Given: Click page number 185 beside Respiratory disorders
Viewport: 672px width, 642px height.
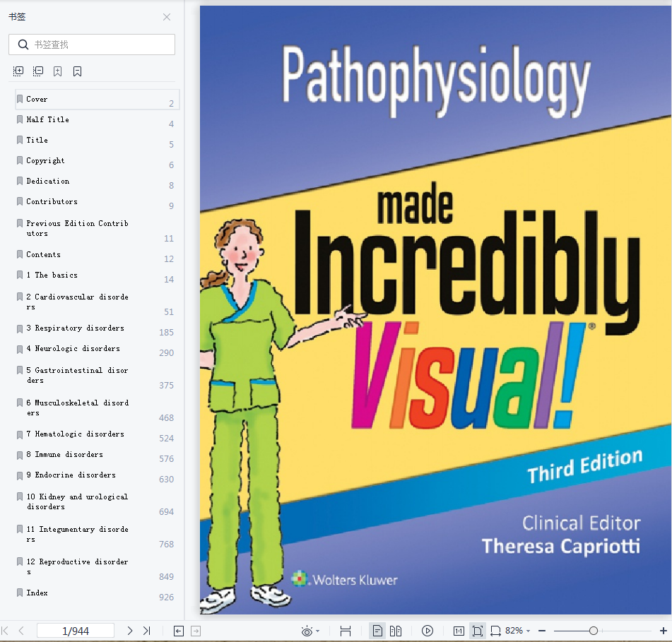Looking at the screenshot, I should (x=166, y=333).
